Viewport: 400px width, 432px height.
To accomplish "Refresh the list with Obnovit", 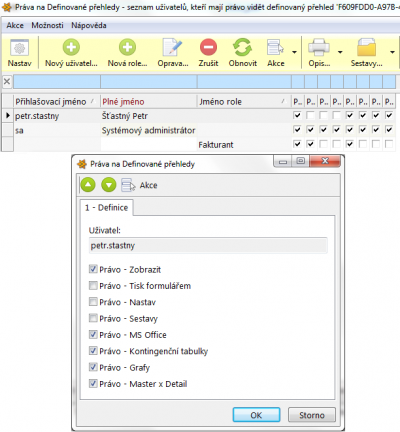I will 242,47.
